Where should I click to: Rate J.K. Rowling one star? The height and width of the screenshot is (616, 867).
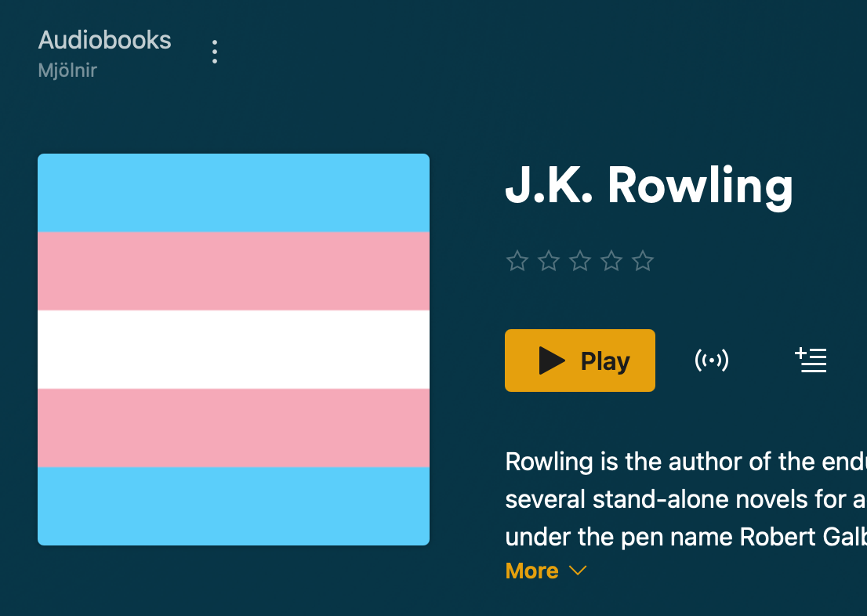(517, 260)
